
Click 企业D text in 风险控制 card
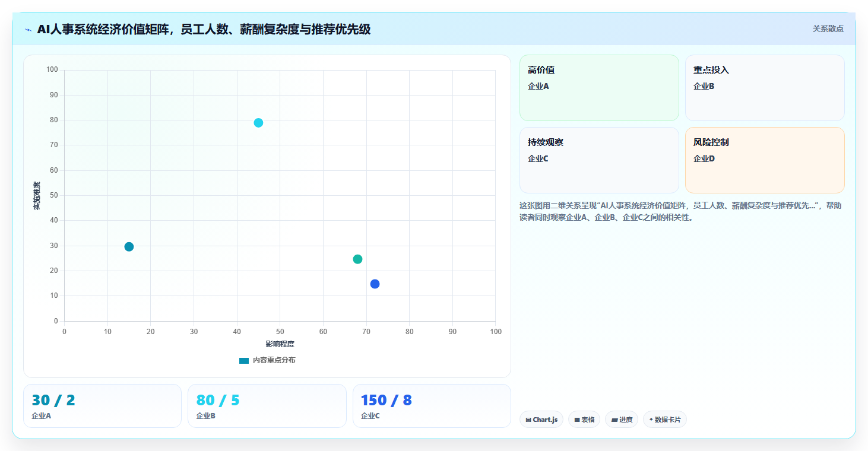point(704,158)
